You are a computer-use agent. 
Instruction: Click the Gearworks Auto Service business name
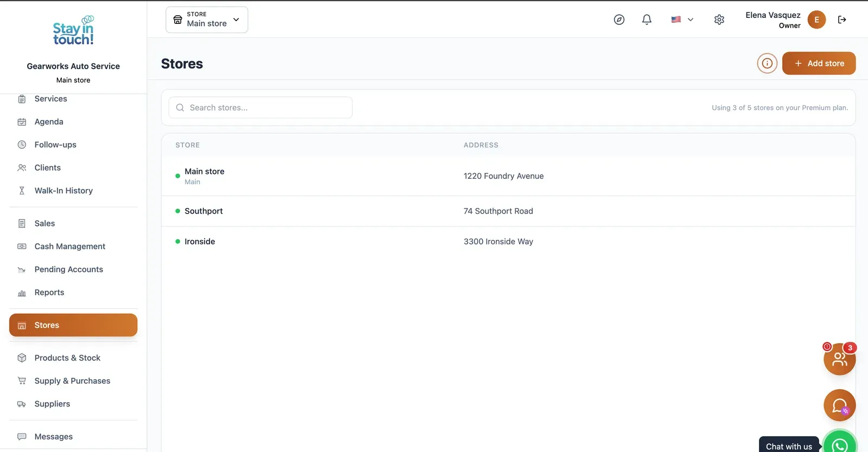click(x=73, y=66)
